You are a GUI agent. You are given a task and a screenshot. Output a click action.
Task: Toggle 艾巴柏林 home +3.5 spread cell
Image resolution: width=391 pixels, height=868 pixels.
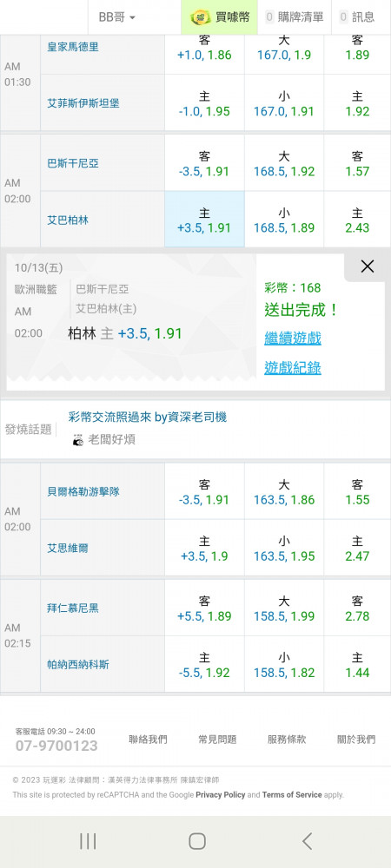coord(204,220)
